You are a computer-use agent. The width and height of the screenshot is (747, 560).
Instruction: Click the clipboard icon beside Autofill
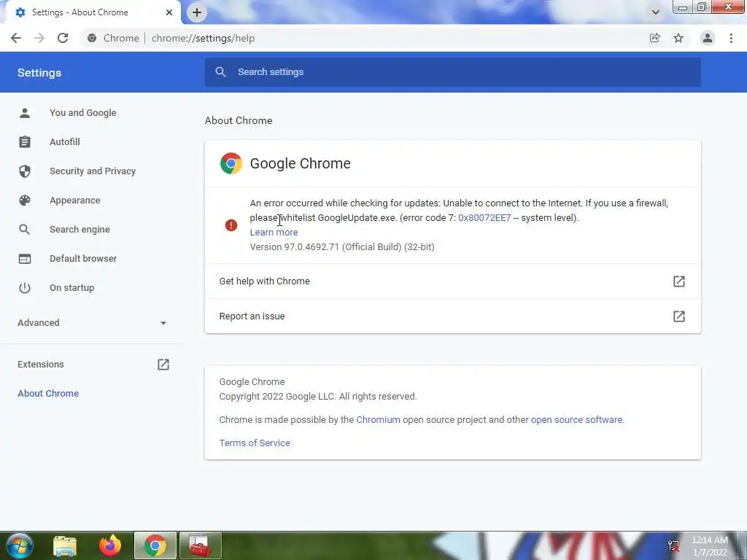[x=25, y=142]
